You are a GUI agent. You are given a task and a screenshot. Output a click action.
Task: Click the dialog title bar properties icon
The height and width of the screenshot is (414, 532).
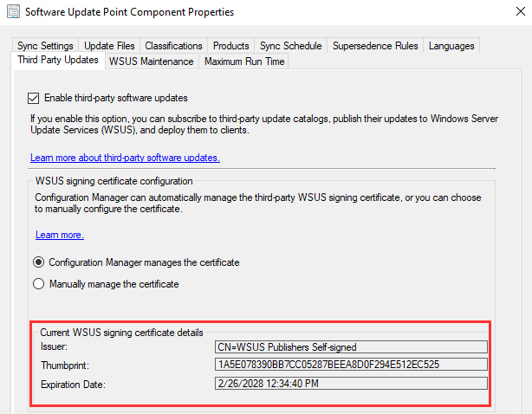point(13,12)
